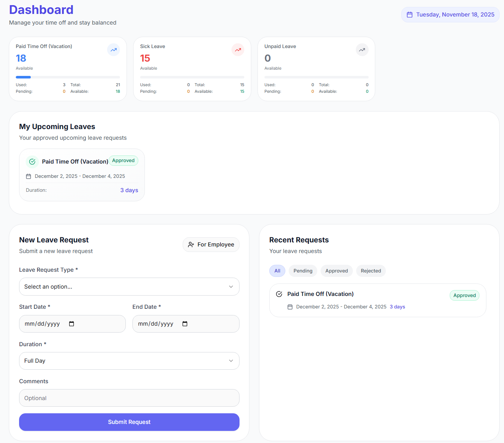The width and height of the screenshot is (504, 443).
Task: Click the trend icon on Unpaid Leave card
Action: click(362, 50)
